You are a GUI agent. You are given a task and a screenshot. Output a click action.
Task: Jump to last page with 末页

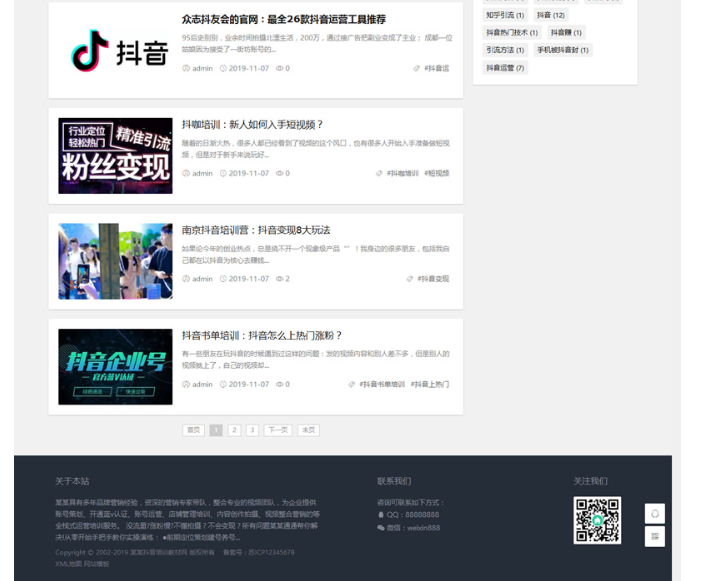coord(308,430)
